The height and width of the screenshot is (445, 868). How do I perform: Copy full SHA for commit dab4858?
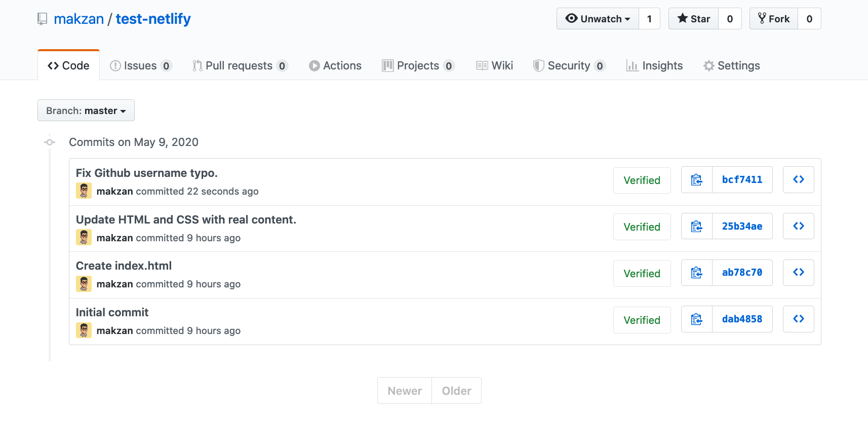pos(697,319)
